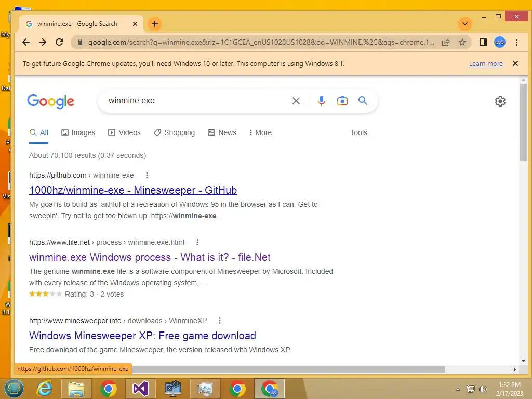Click the horizontal scrollbar thumb
532x399 pixels.
pyautogui.click(x=288, y=369)
